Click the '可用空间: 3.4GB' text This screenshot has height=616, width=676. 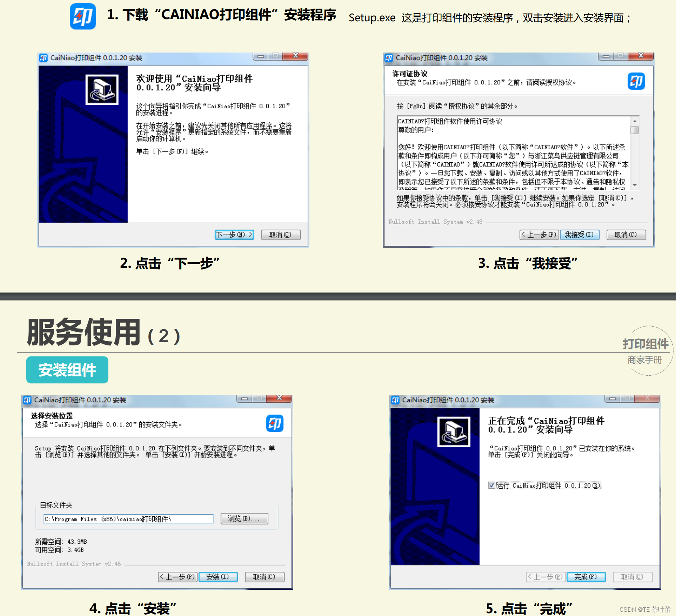pyautogui.click(x=59, y=550)
